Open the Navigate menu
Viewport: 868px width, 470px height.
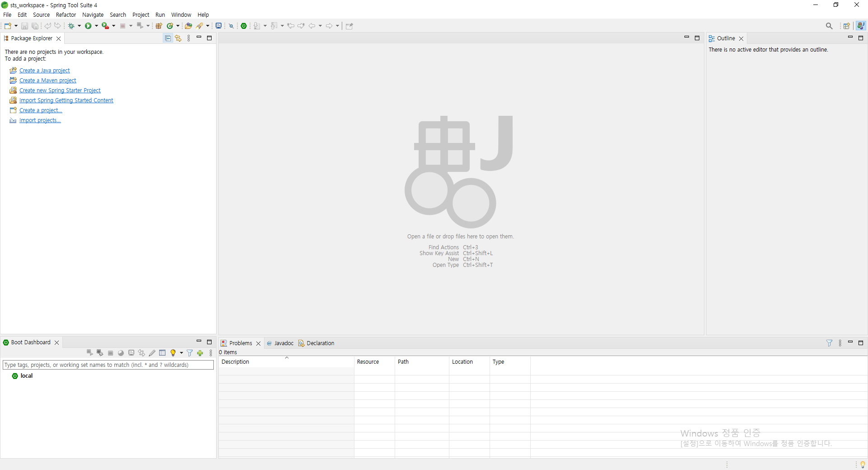[x=93, y=14]
